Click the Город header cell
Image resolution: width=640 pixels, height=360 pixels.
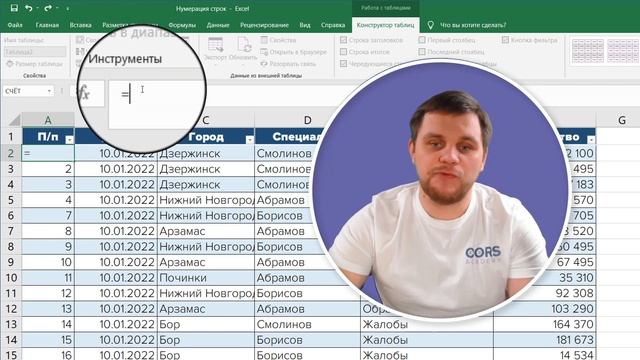[x=206, y=137]
